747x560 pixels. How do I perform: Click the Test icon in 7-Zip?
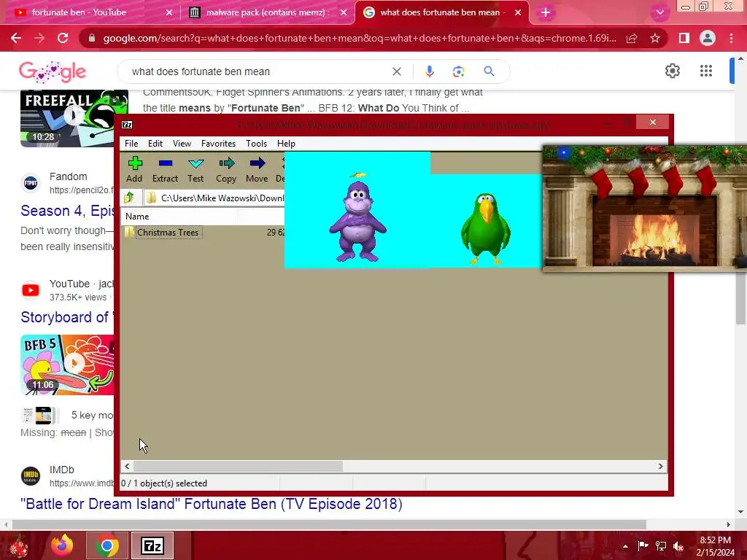[x=196, y=169]
